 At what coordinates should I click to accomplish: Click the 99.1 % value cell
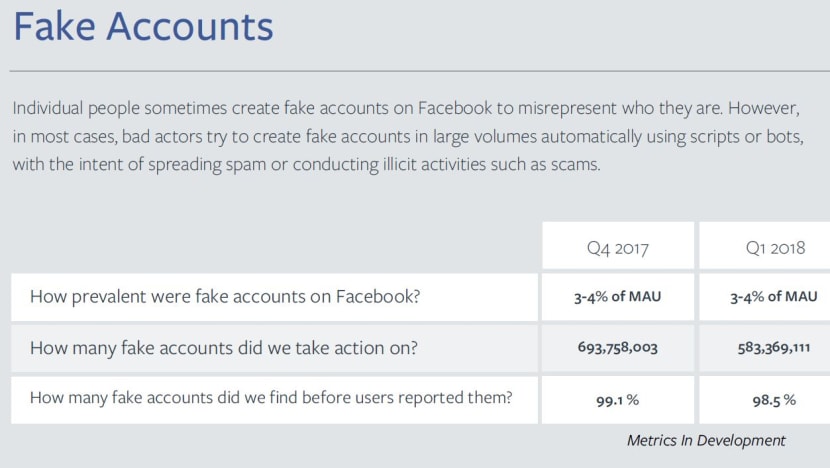click(x=618, y=400)
